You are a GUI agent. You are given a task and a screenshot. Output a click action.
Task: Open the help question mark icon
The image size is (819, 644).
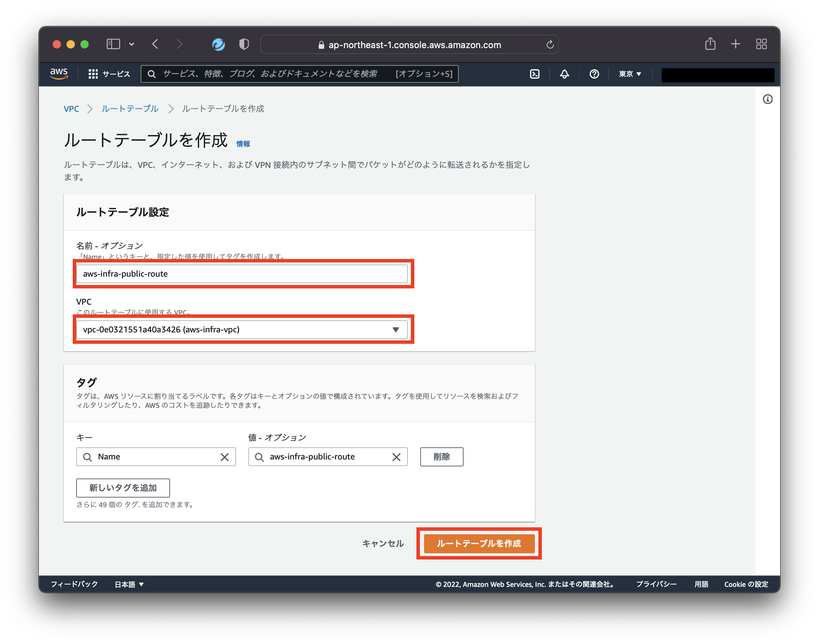pos(594,74)
